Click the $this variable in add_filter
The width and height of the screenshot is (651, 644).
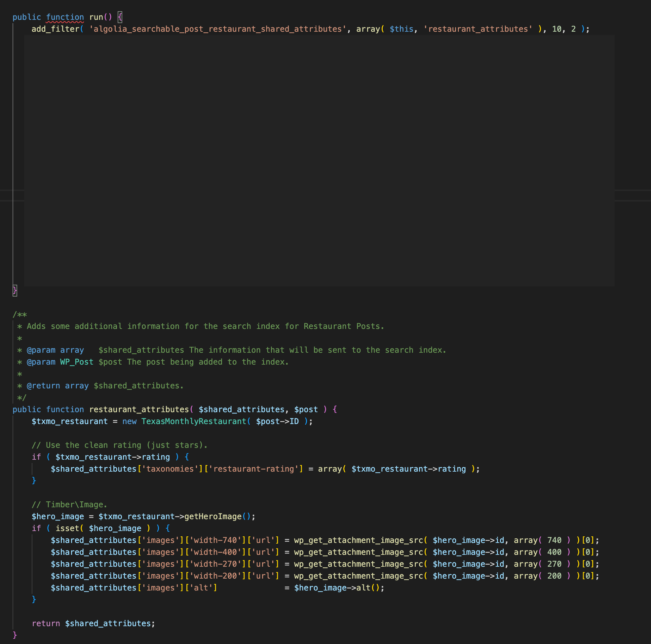[x=401, y=29]
